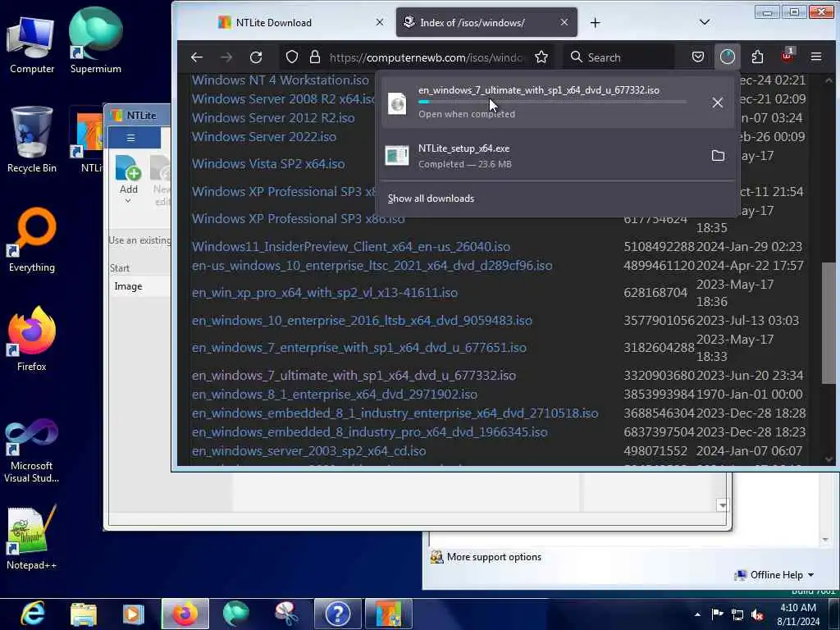Open the Computer desktop icon
Image resolution: width=840 pixels, height=630 pixels.
32,46
